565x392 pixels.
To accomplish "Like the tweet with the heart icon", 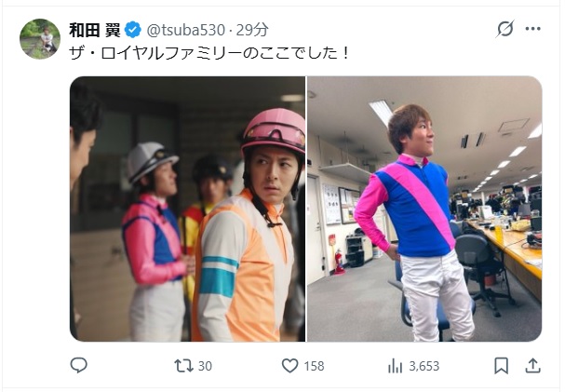I will tap(289, 366).
